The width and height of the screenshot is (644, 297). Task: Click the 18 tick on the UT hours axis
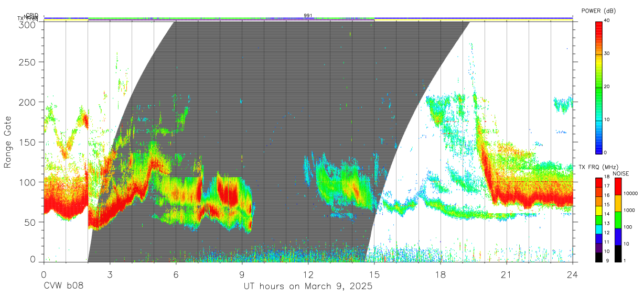(440, 274)
